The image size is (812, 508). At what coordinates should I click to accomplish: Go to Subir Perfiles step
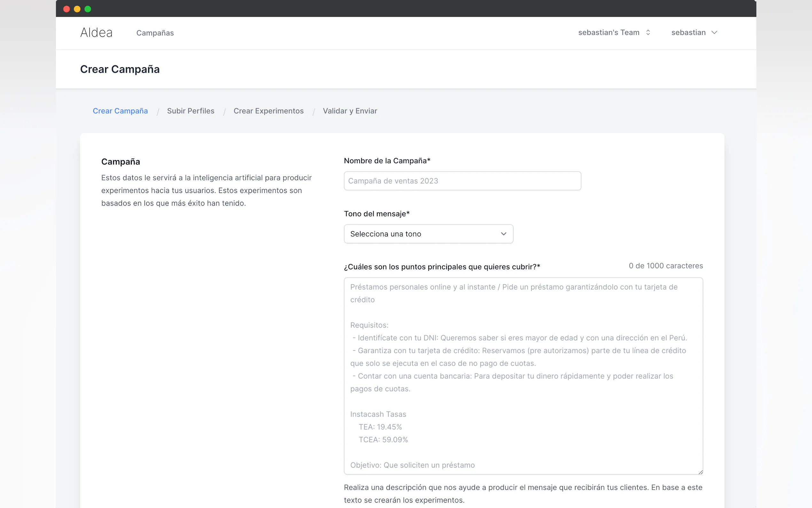click(x=190, y=111)
